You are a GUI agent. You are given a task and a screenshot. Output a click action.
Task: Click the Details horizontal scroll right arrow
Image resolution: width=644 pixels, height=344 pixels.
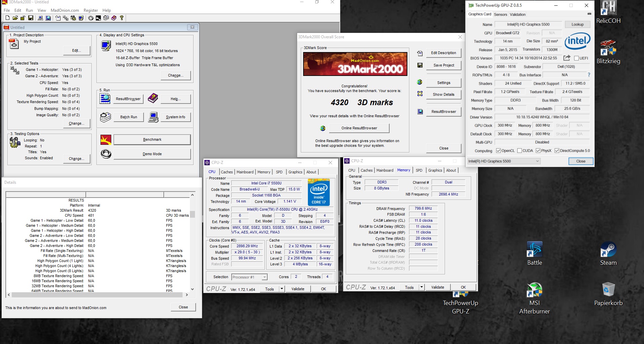(x=187, y=295)
